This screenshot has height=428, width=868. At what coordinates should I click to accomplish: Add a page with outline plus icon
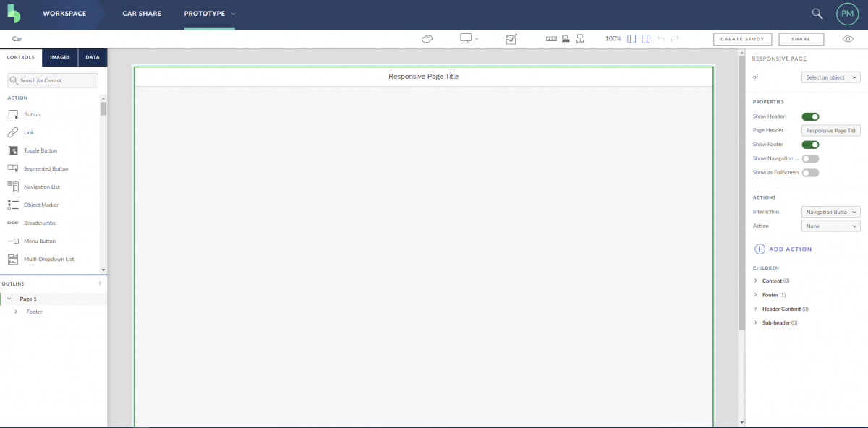click(100, 283)
